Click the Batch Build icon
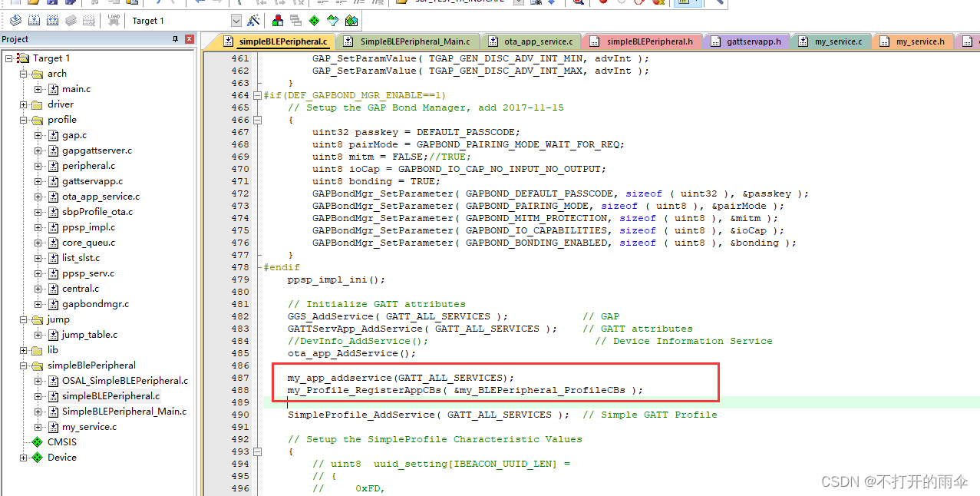 (x=71, y=21)
